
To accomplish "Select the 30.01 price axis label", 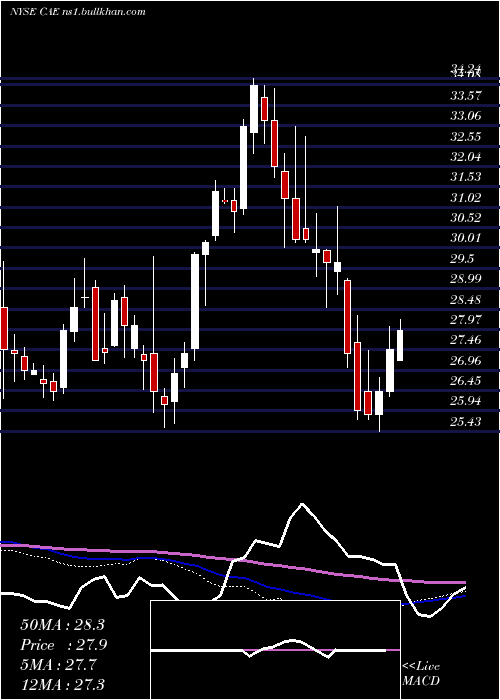I will 466,238.
